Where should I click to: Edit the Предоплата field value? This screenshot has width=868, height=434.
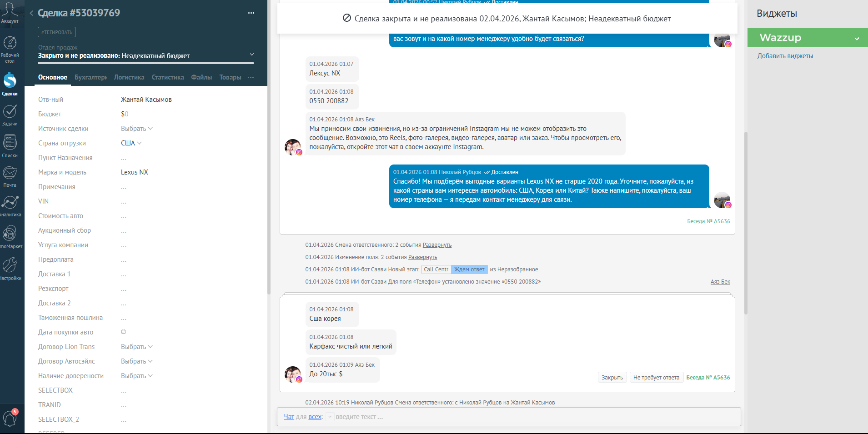pyautogui.click(x=124, y=259)
